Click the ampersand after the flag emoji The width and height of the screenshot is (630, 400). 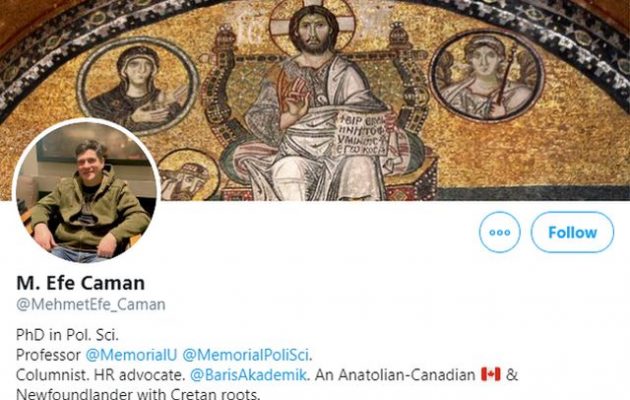click(x=512, y=375)
